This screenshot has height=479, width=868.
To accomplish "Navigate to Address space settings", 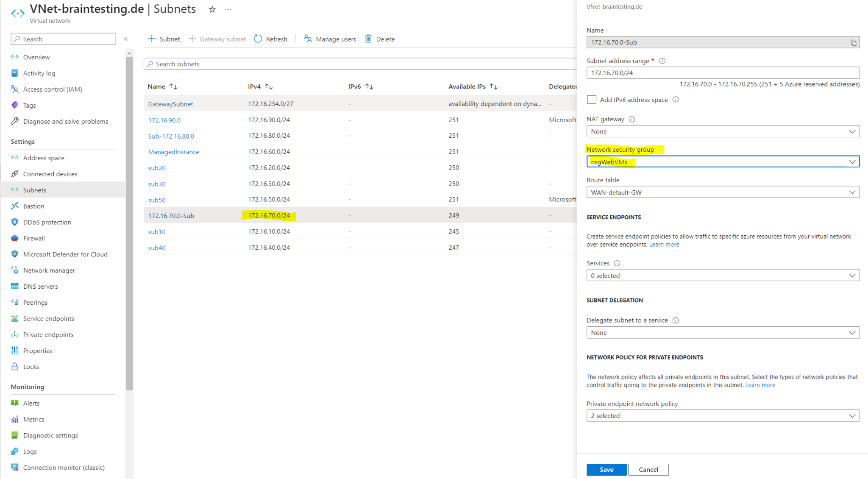I will click(x=43, y=157).
